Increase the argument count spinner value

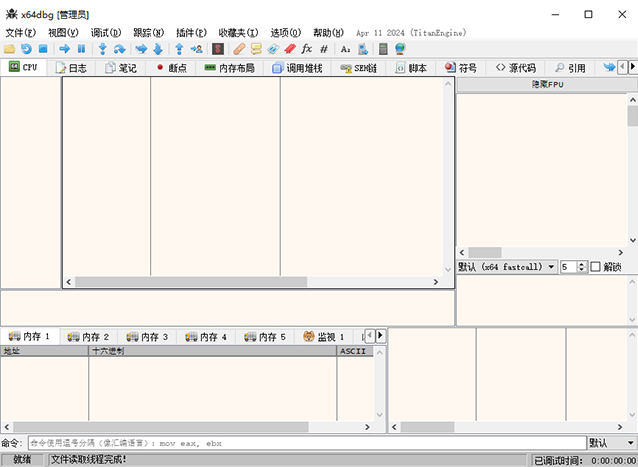point(581,264)
